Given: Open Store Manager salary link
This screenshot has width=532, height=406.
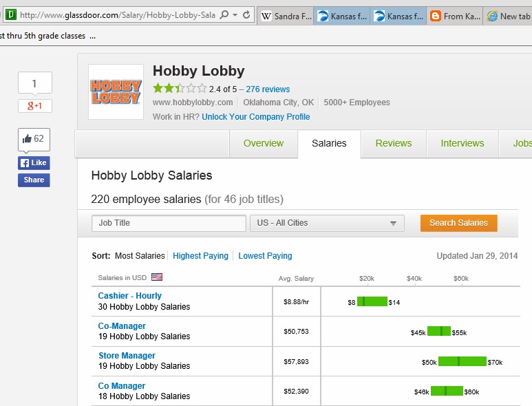Looking at the screenshot, I should coord(127,356).
